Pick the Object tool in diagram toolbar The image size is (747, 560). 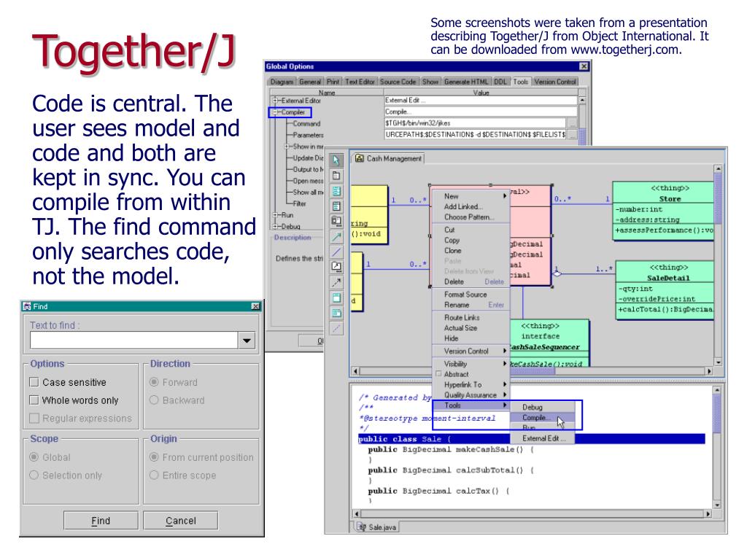click(336, 297)
